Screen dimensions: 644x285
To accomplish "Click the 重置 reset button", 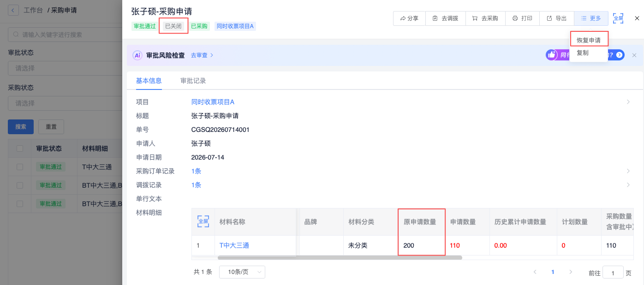I will click(51, 127).
